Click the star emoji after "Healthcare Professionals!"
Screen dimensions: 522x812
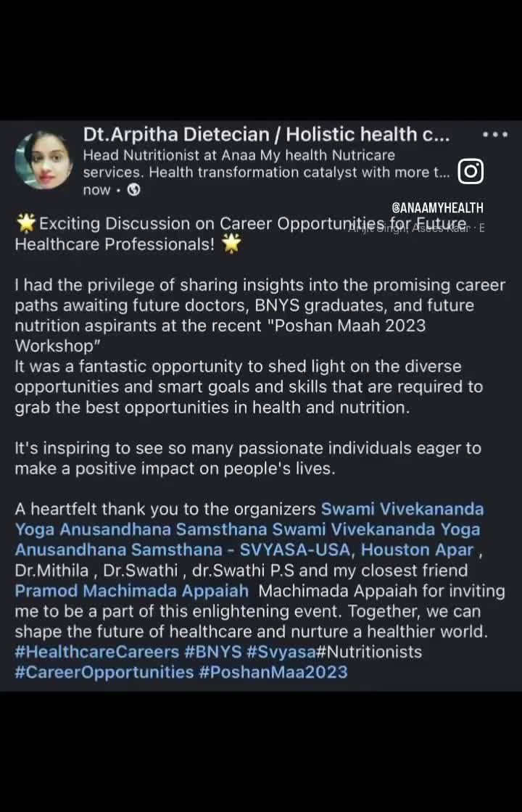coord(231,244)
